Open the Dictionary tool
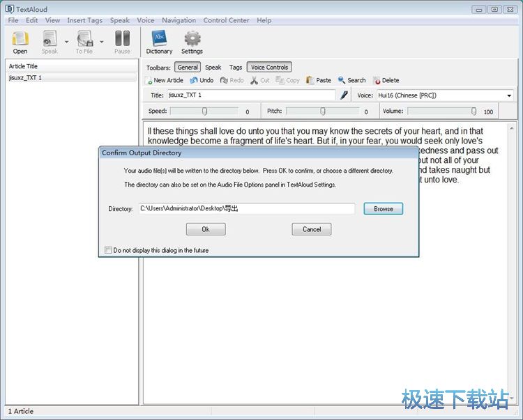The width and height of the screenshot is (523, 420). tap(159, 42)
